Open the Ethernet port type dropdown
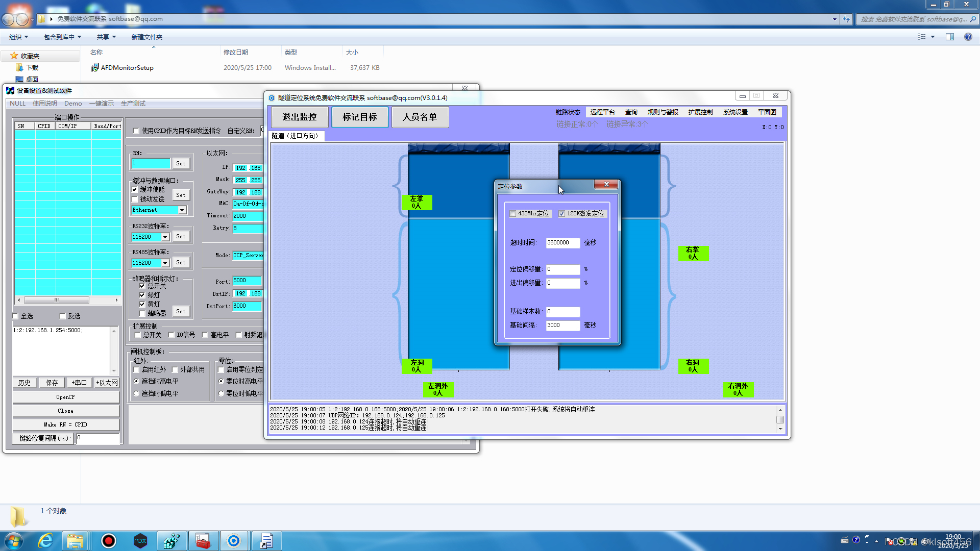980x551 pixels. pyautogui.click(x=182, y=210)
